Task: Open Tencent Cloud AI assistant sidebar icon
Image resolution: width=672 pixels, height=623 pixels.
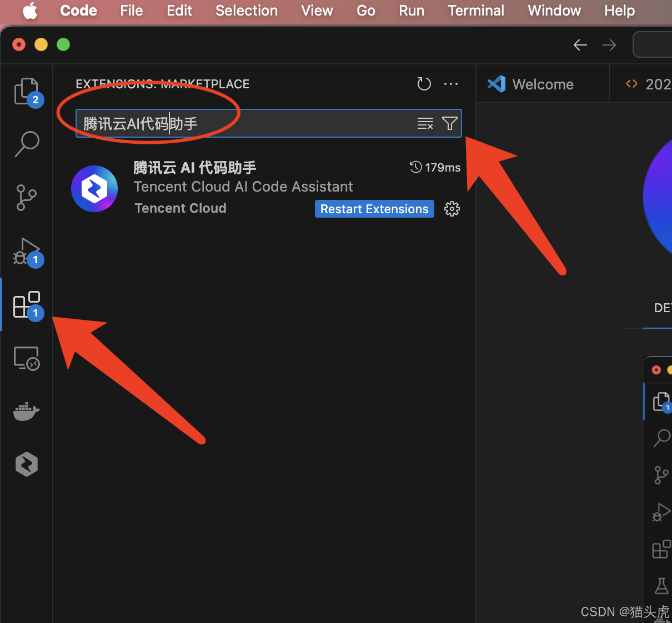Action: click(27, 464)
